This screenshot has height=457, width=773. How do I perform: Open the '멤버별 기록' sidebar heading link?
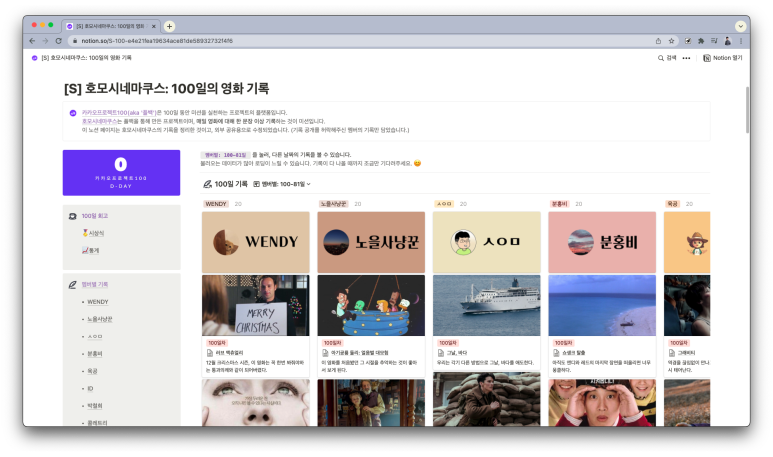pyautogui.click(x=95, y=284)
